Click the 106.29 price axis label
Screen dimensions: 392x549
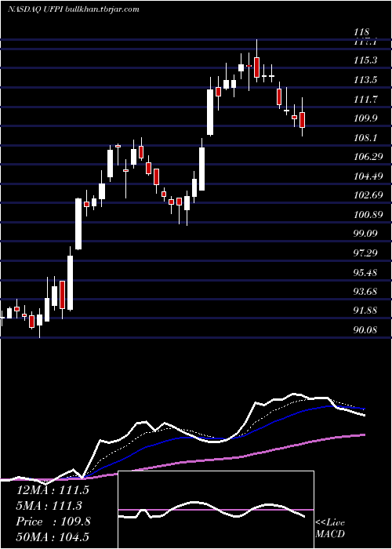click(368, 157)
